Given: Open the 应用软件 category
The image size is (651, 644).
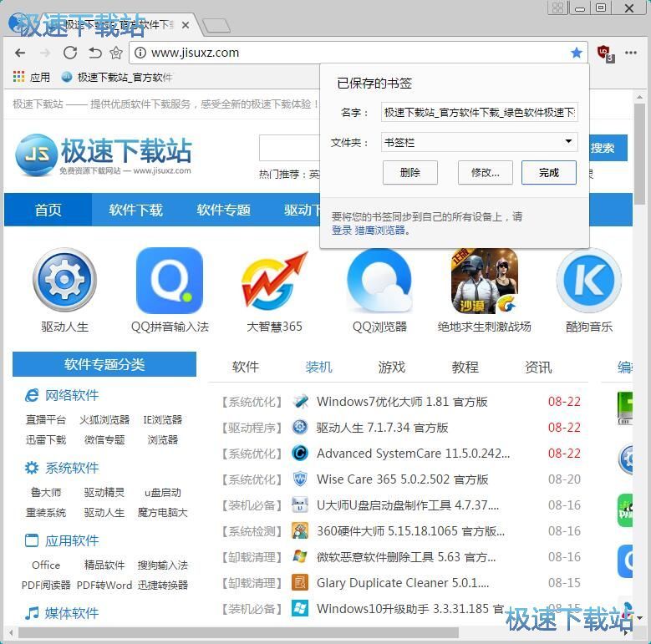Looking at the screenshot, I should pyautogui.click(x=71, y=540).
